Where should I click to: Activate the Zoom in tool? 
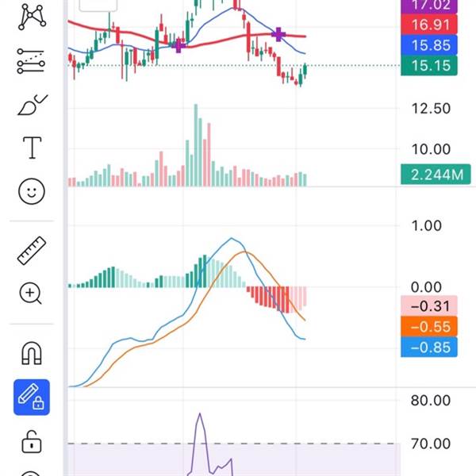(30, 294)
